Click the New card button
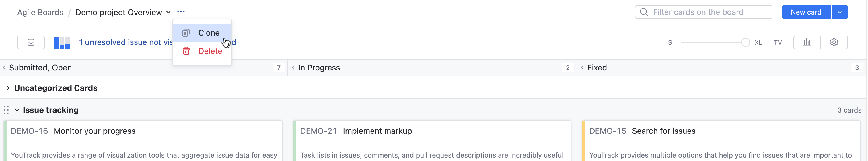 pos(806,13)
